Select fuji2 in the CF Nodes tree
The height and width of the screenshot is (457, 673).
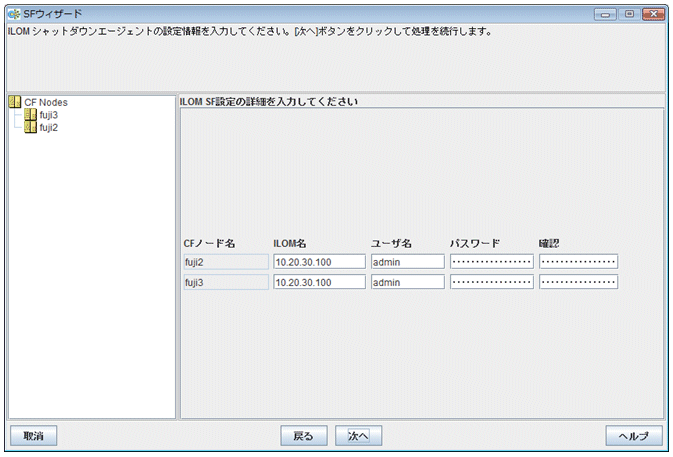tap(49, 127)
